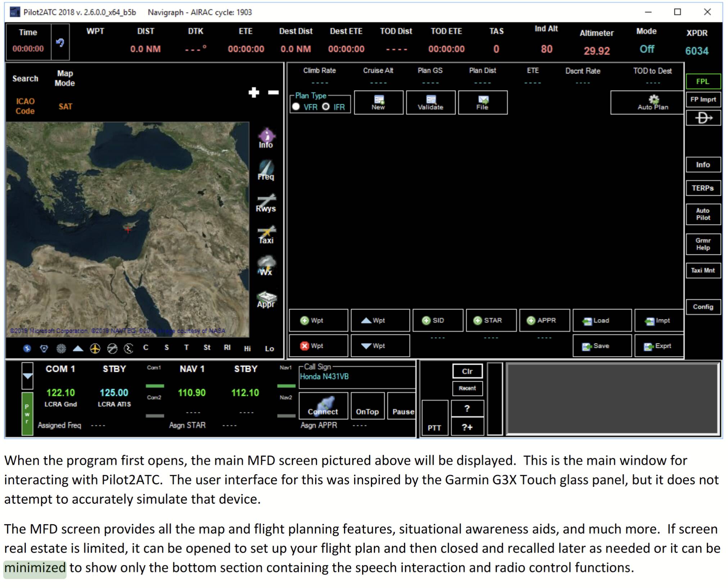Toggle the shield-shaped map layer icon

(44, 348)
